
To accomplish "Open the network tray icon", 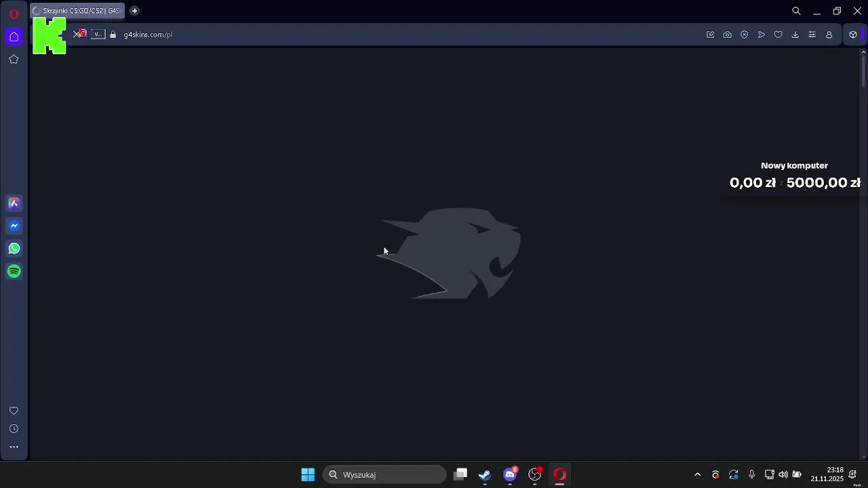I will tap(770, 474).
